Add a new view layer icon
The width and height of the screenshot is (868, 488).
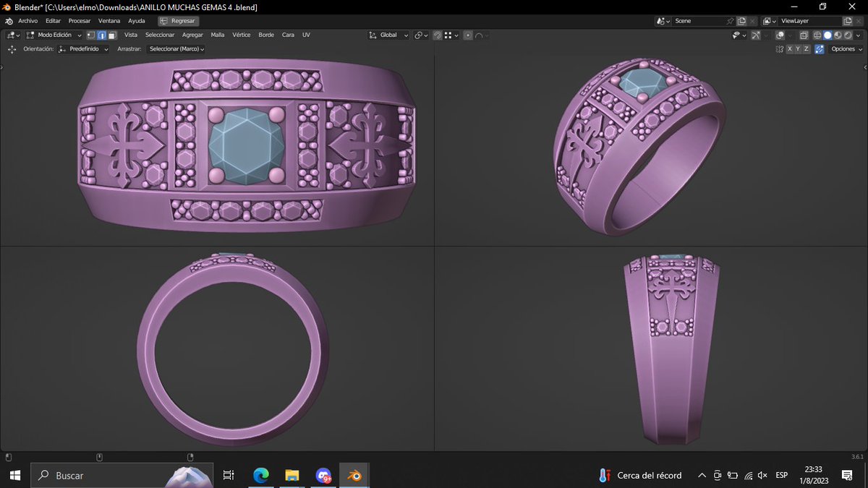848,21
